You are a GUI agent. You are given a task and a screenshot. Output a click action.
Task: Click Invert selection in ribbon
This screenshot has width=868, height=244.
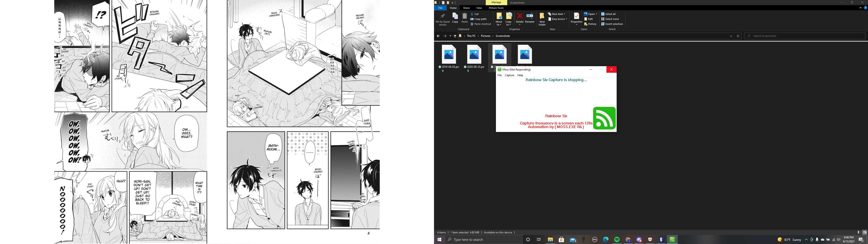pyautogui.click(x=612, y=24)
